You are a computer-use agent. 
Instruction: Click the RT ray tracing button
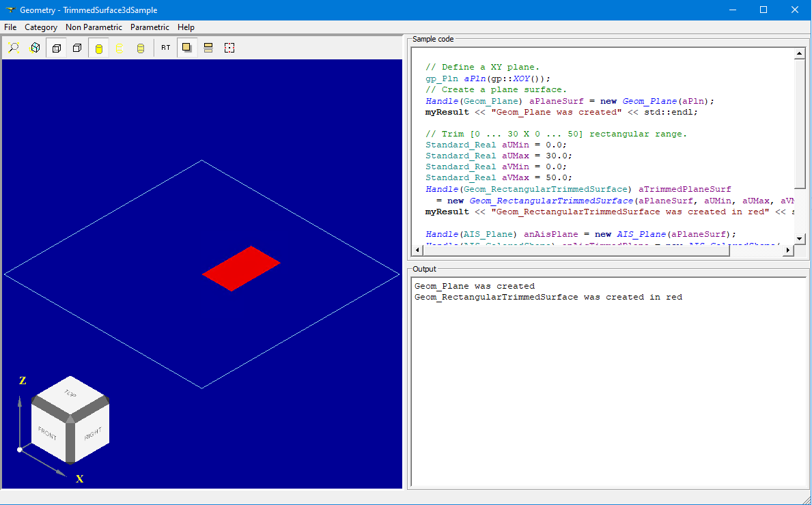click(x=166, y=48)
